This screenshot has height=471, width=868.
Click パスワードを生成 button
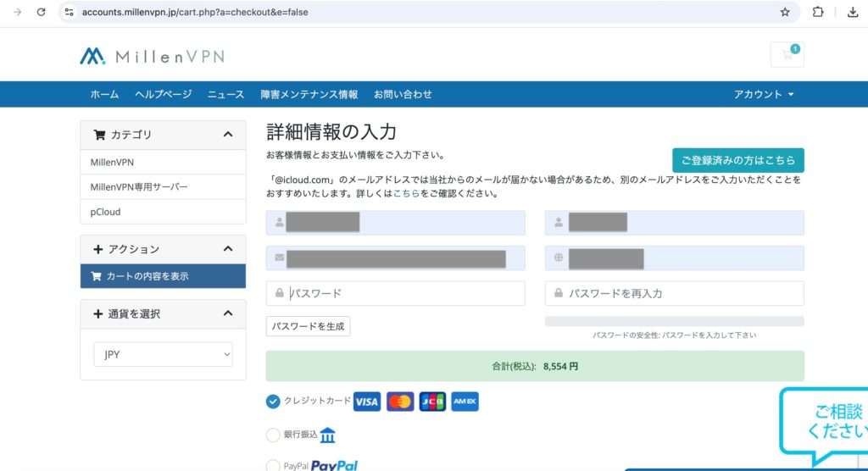(308, 326)
